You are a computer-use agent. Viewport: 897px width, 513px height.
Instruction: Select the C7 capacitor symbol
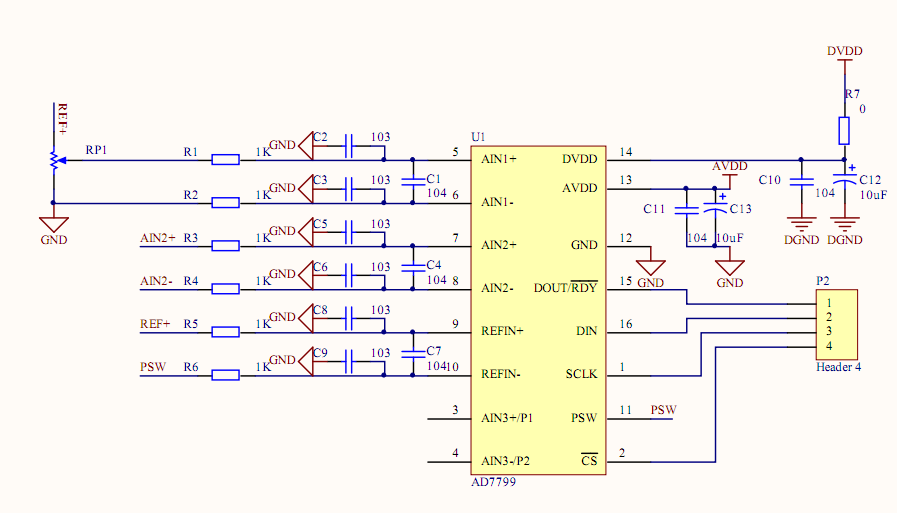click(412, 353)
